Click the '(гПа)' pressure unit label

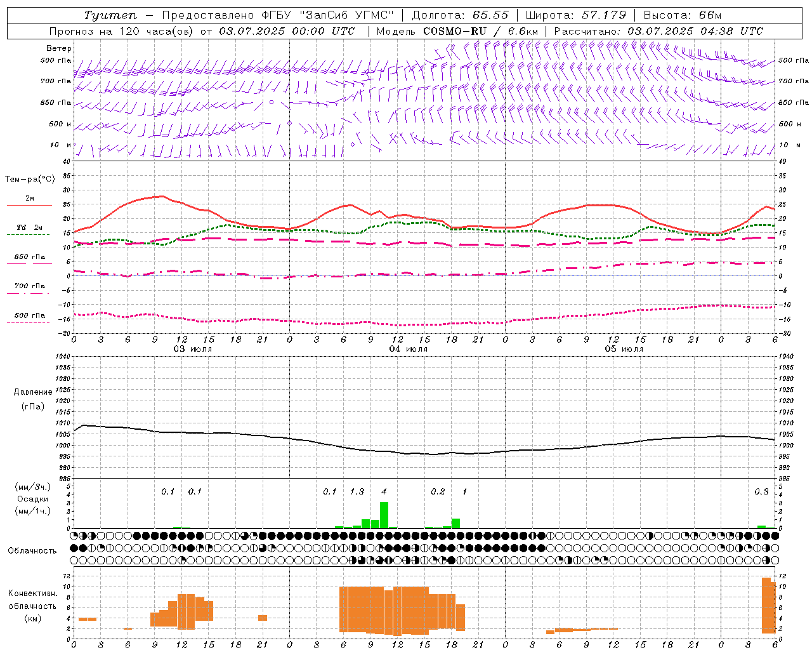tap(32, 407)
